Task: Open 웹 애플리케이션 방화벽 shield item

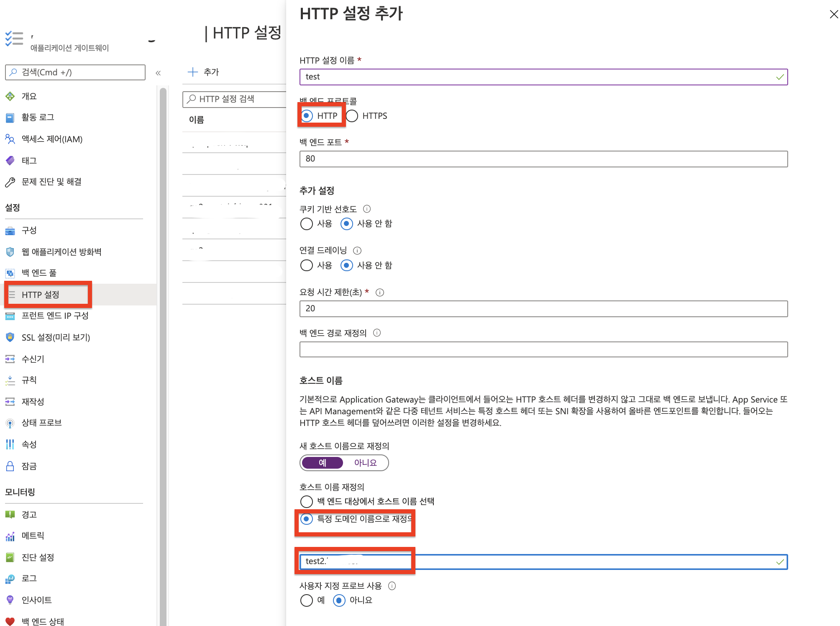Action: (x=61, y=251)
